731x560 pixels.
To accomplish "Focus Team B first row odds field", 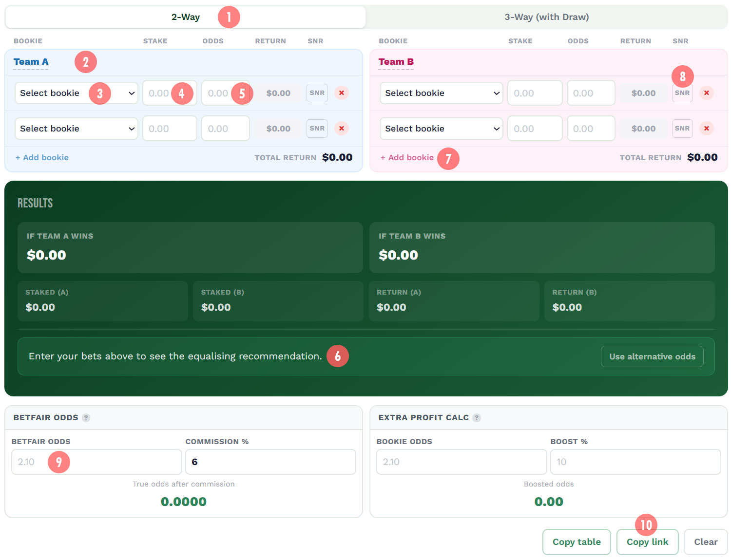I will pyautogui.click(x=591, y=93).
